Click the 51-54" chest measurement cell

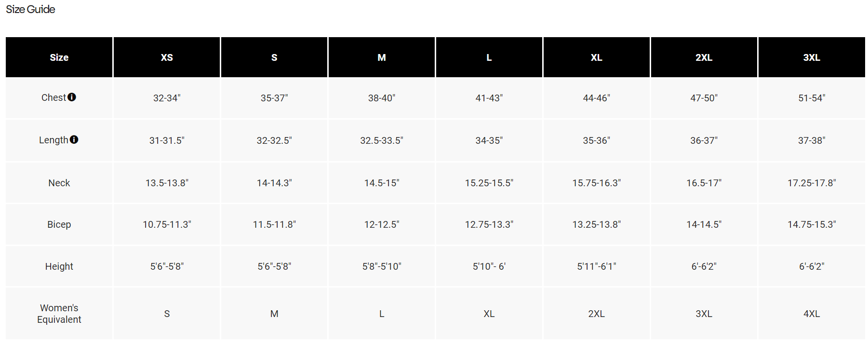[x=812, y=98]
